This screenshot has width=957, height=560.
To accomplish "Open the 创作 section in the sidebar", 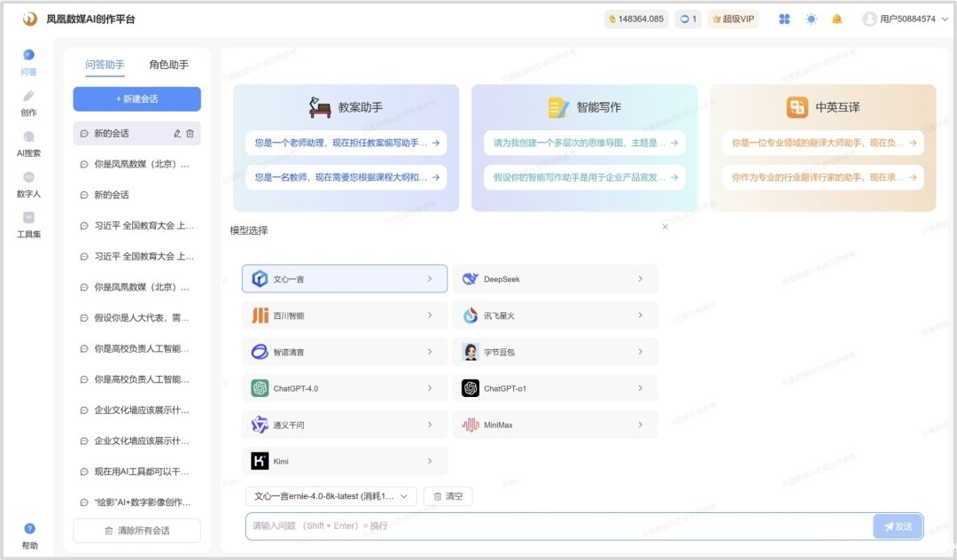I will coord(28,103).
